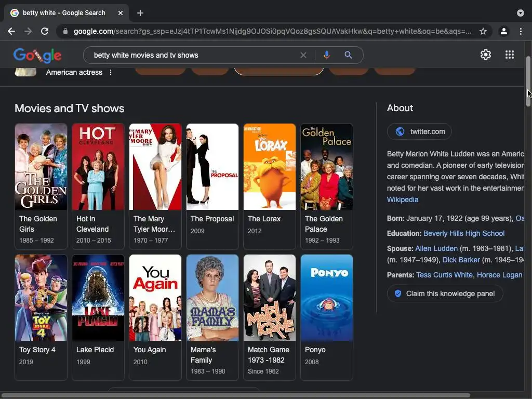The height and width of the screenshot is (399, 532).
Task: Submit search with the magnifying glass icon
Action: point(348,55)
